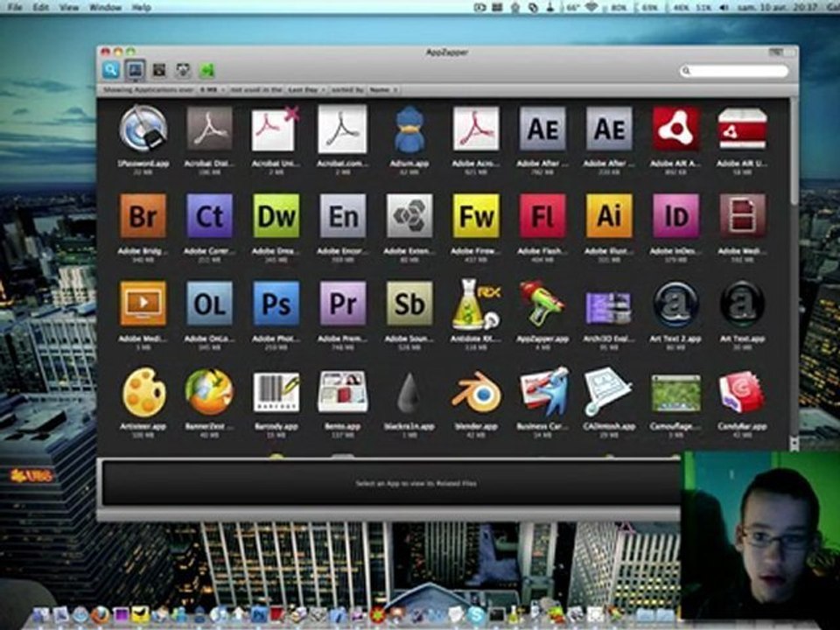
Task: Select the Business Card app icon
Action: [x=543, y=392]
